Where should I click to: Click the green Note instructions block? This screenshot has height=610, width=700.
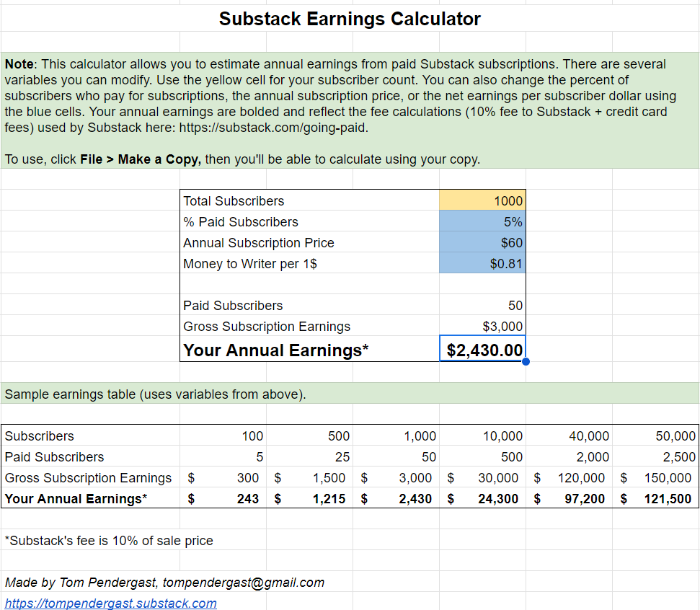click(x=350, y=110)
